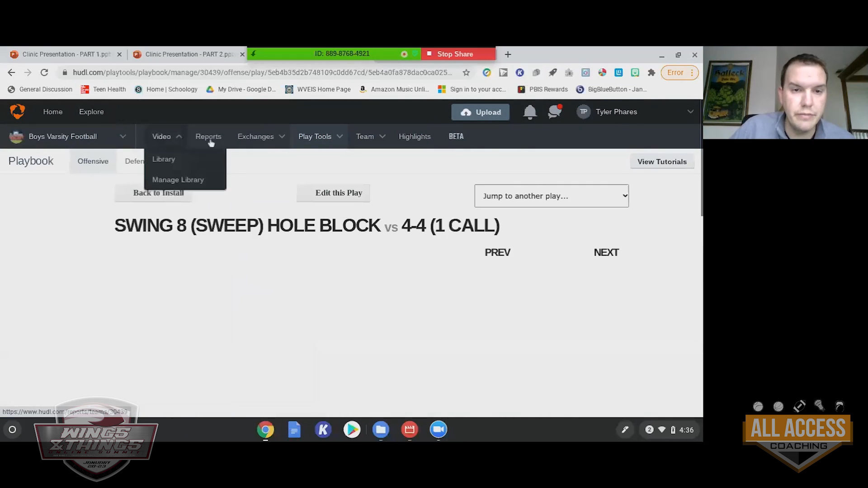Open the Jump to another play dropdown
868x488 pixels.
pos(551,196)
